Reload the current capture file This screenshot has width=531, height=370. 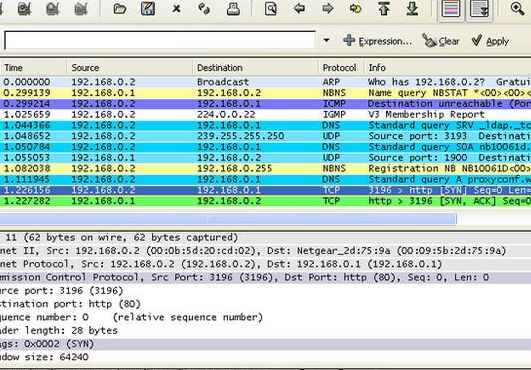(204, 8)
